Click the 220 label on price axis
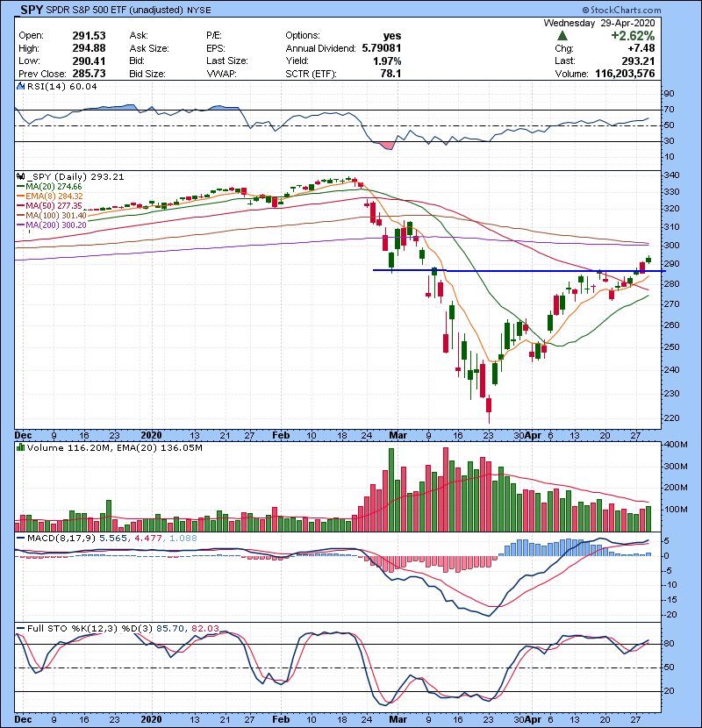Viewport: 702px width, 728px height. pyautogui.click(x=672, y=418)
